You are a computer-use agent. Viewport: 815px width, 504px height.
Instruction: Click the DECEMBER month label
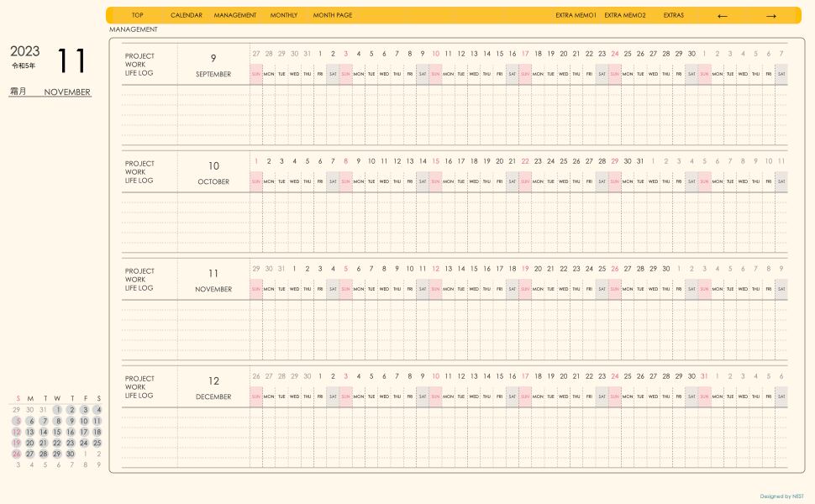click(213, 397)
